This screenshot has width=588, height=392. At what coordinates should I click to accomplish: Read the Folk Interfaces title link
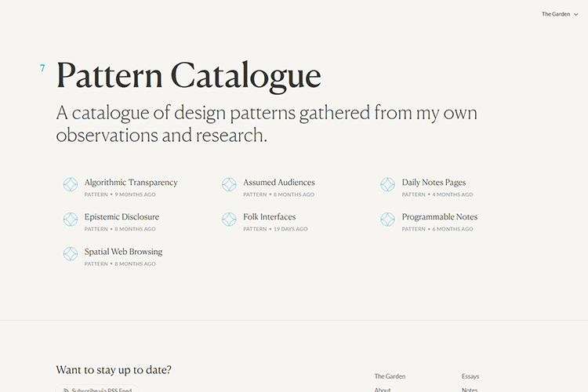(x=269, y=216)
